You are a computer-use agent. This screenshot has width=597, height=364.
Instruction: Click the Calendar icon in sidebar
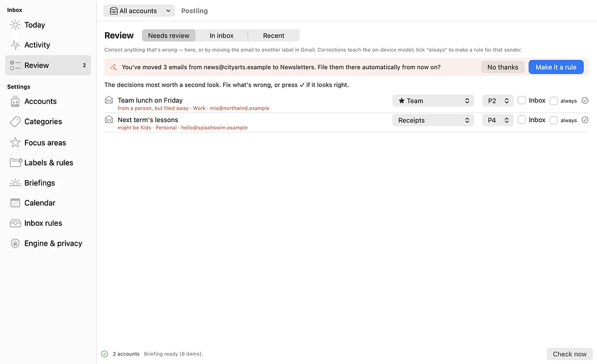tap(15, 203)
